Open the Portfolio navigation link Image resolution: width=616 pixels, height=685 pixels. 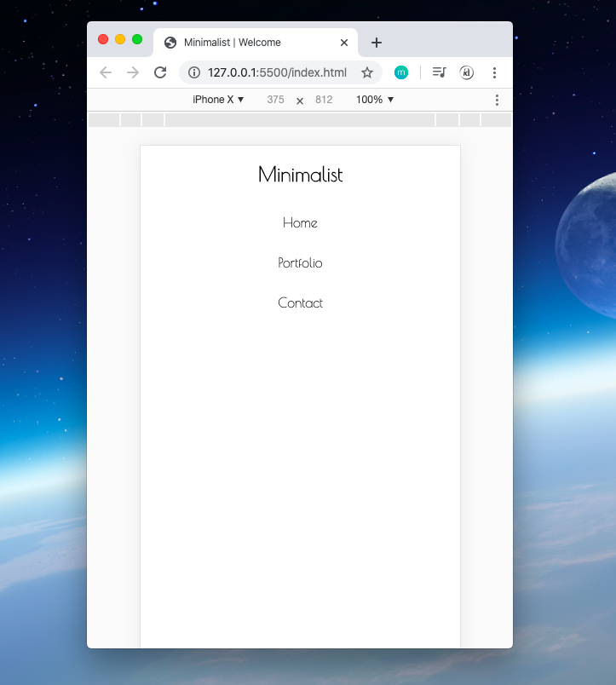(300, 263)
